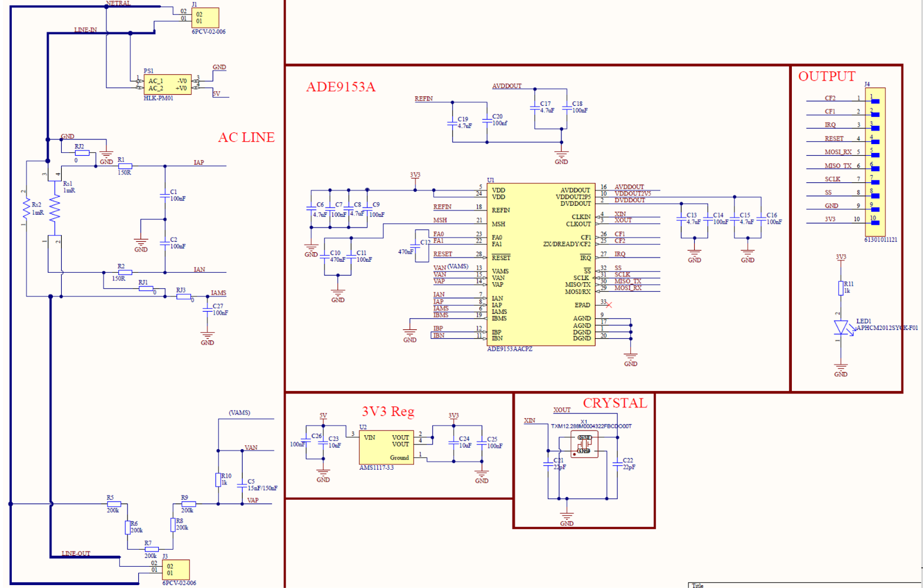Select capacitor C1 100nF

[x=165, y=196]
